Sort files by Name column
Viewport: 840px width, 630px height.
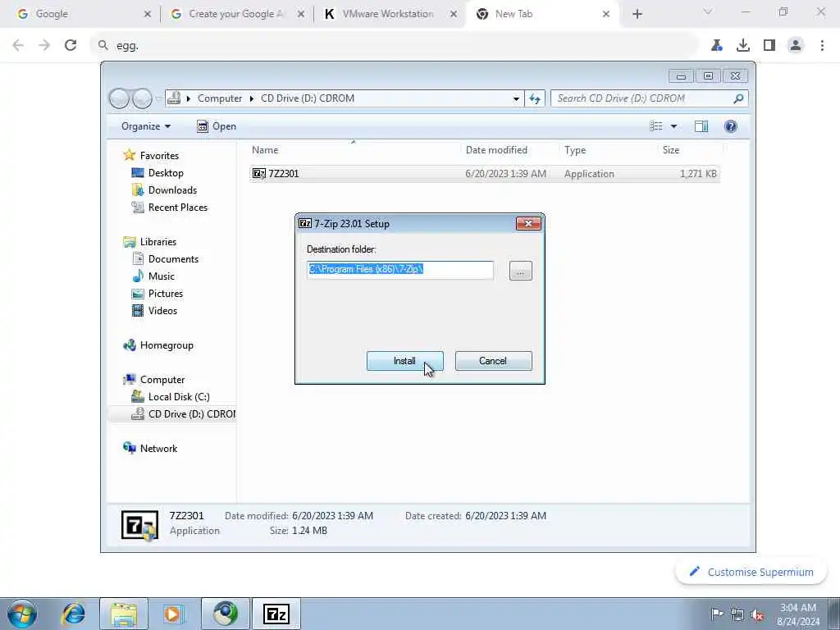tap(265, 151)
